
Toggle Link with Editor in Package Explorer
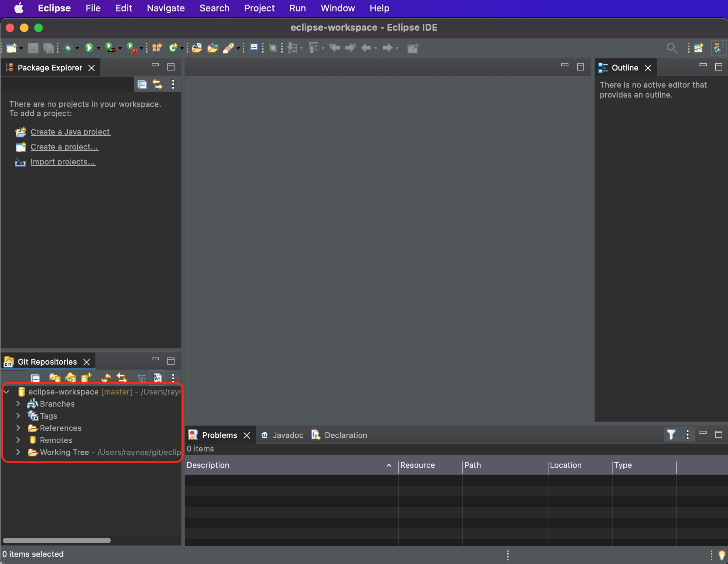point(157,84)
